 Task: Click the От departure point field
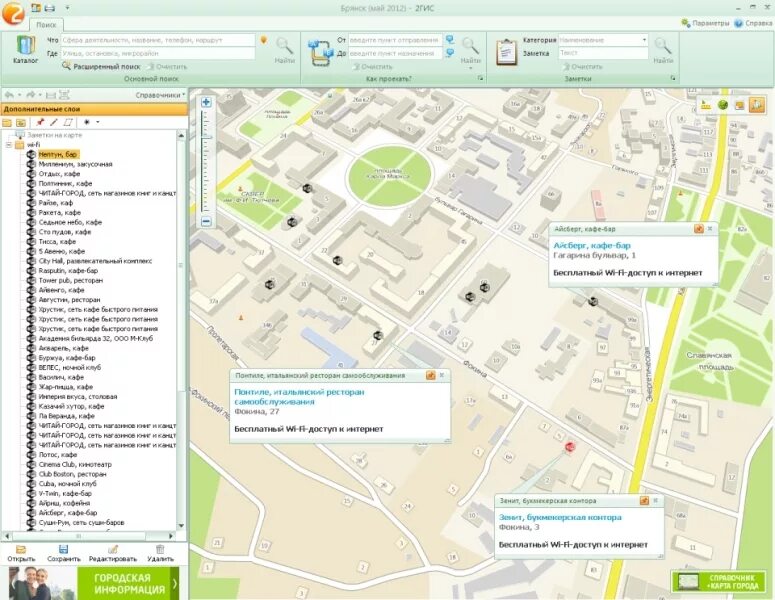coord(395,40)
